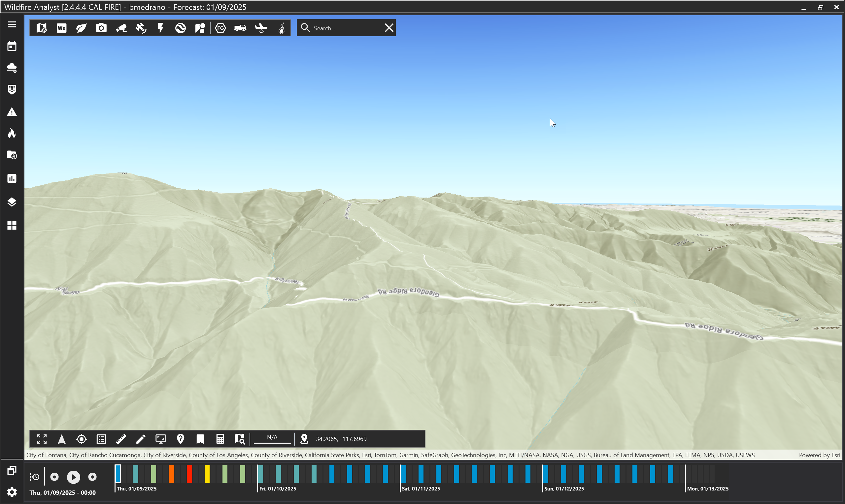Open the calculator tool in bottom toolbar

point(220,439)
